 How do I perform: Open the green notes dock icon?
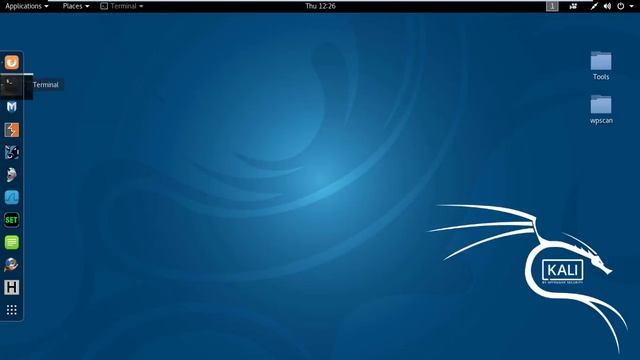[12, 242]
